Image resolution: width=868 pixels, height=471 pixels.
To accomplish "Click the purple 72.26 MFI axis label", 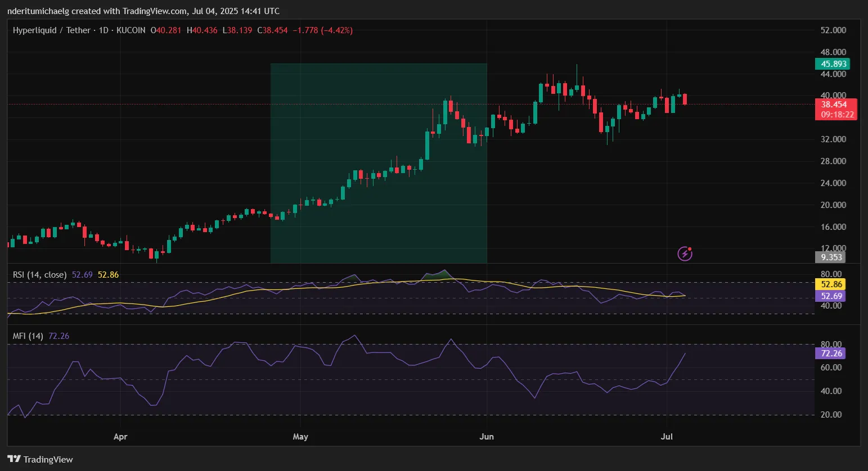I will (830, 354).
